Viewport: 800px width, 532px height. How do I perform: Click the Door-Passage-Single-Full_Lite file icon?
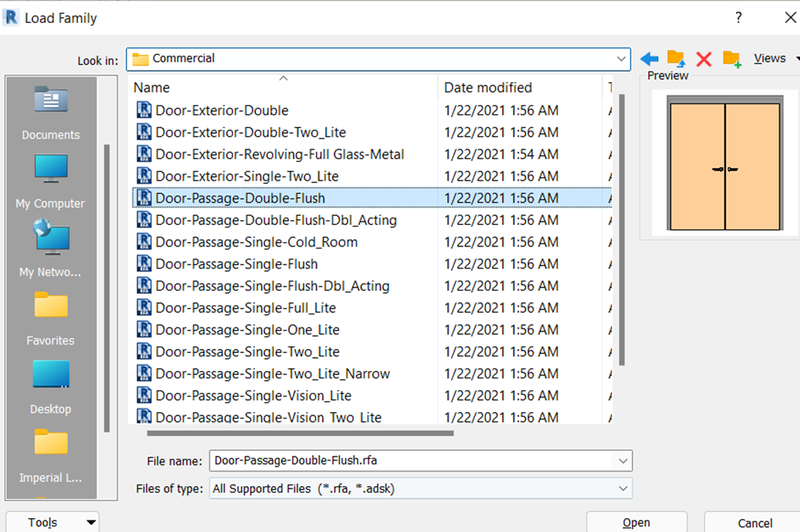144,307
